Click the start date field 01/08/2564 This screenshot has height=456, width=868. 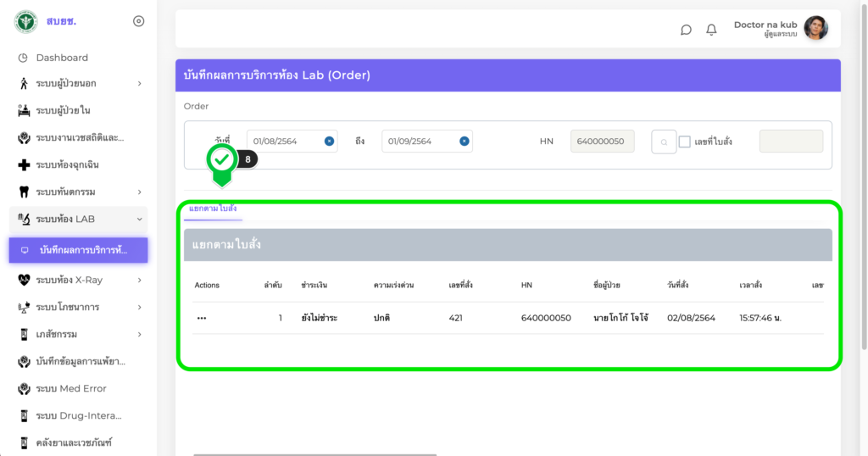pyautogui.click(x=284, y=142)
